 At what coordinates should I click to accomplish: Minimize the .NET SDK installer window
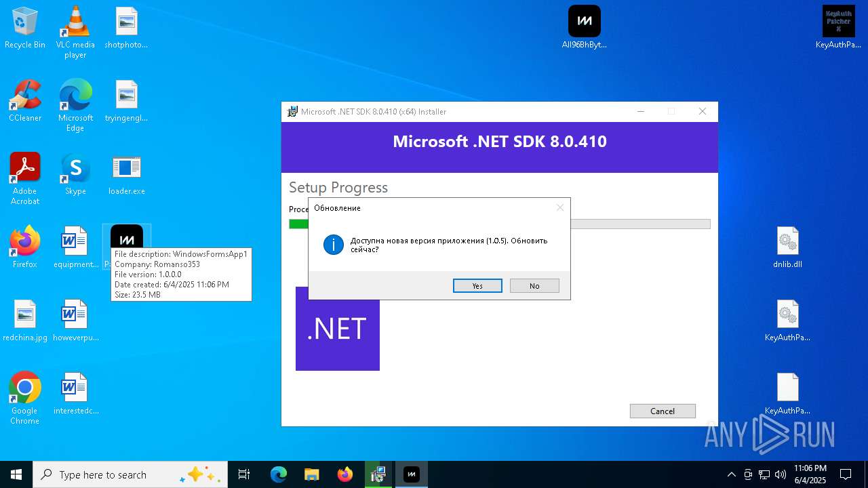pyautogui.click(x=640, y=111)
